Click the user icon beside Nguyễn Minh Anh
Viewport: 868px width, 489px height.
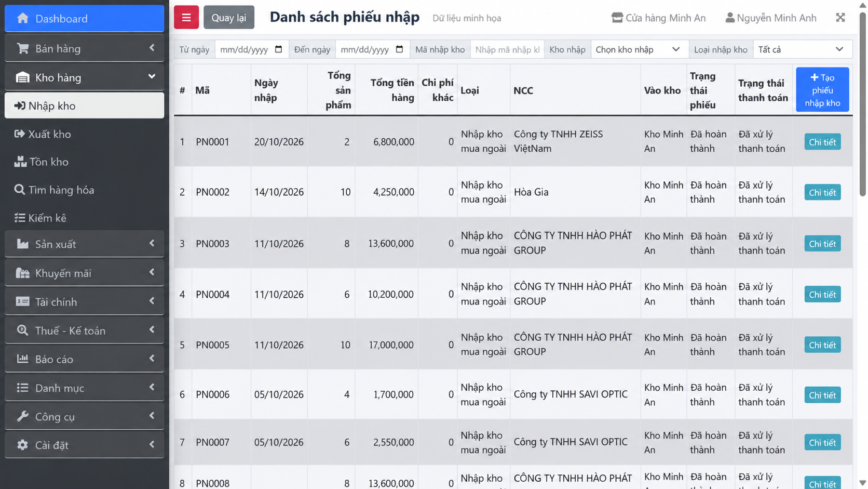[x=730, y=18]
